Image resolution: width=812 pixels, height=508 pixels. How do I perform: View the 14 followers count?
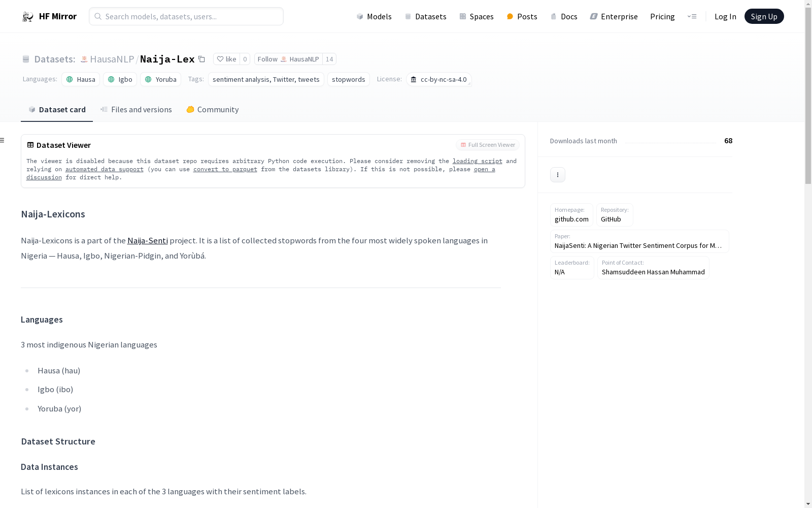[x=329, y=59]
